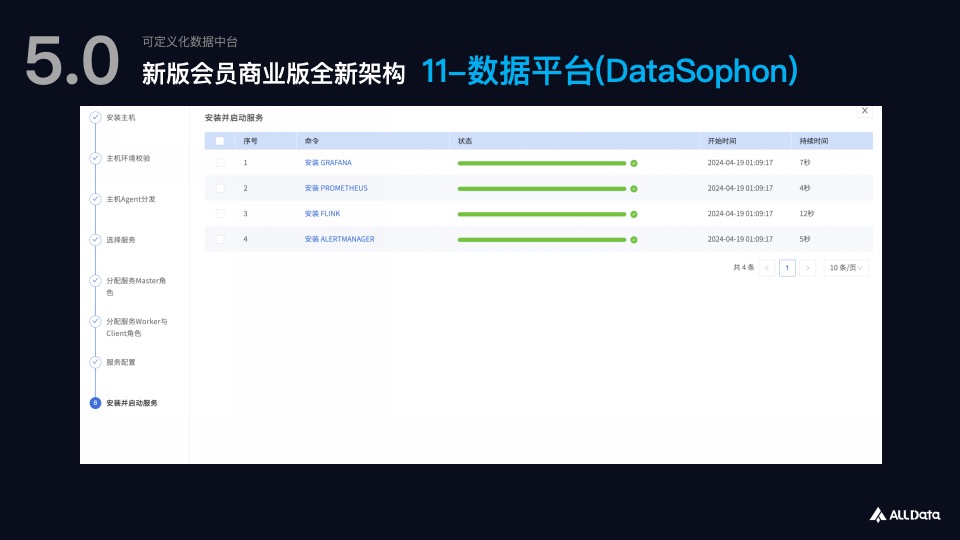Click the start time in FLINK row

[740, 214]
